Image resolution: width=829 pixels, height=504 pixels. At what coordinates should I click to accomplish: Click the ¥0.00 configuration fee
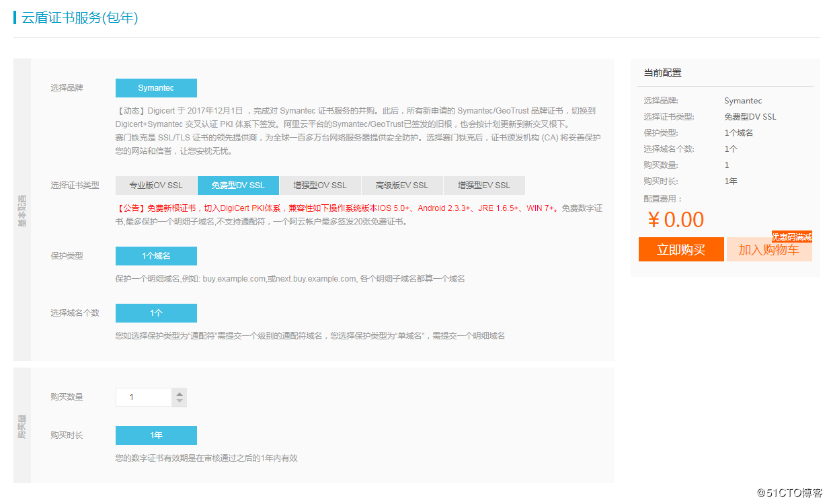pos(676,220)
